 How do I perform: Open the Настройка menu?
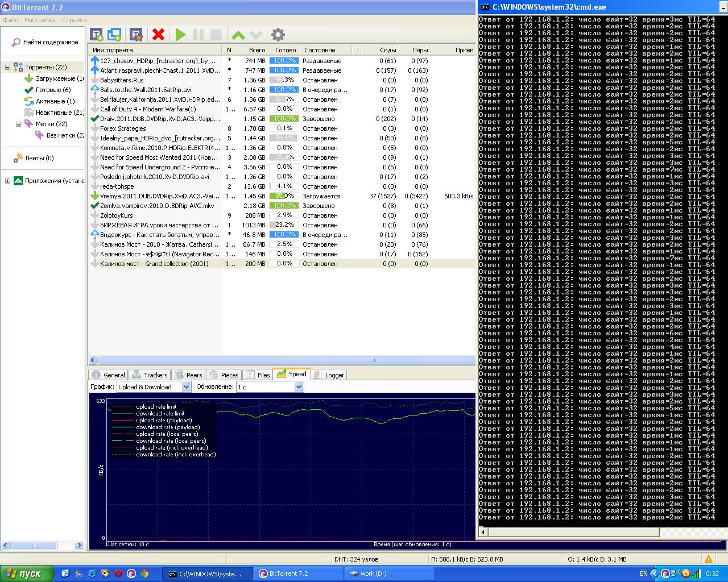pos(40,20)
